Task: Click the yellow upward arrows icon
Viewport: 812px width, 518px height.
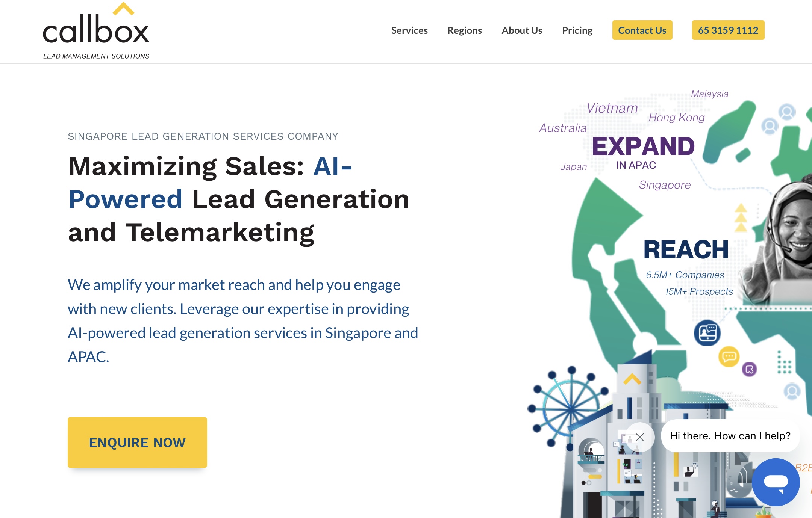Action: tap(741, 218)
